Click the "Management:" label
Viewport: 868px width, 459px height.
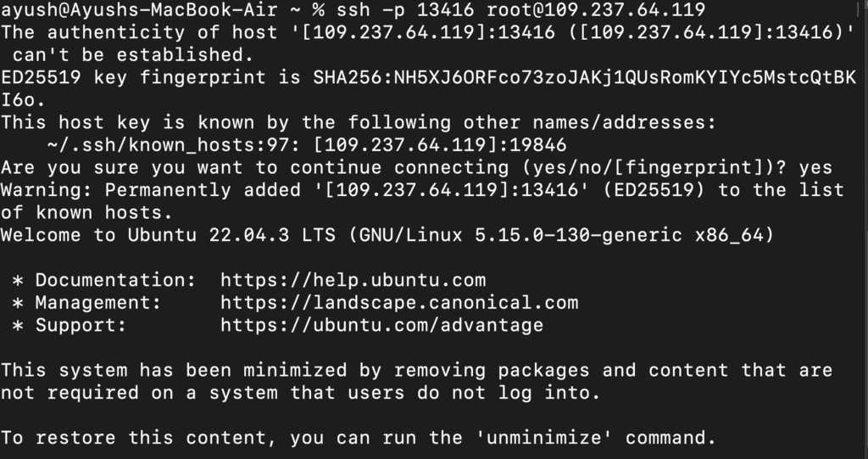tap(98, 303)
